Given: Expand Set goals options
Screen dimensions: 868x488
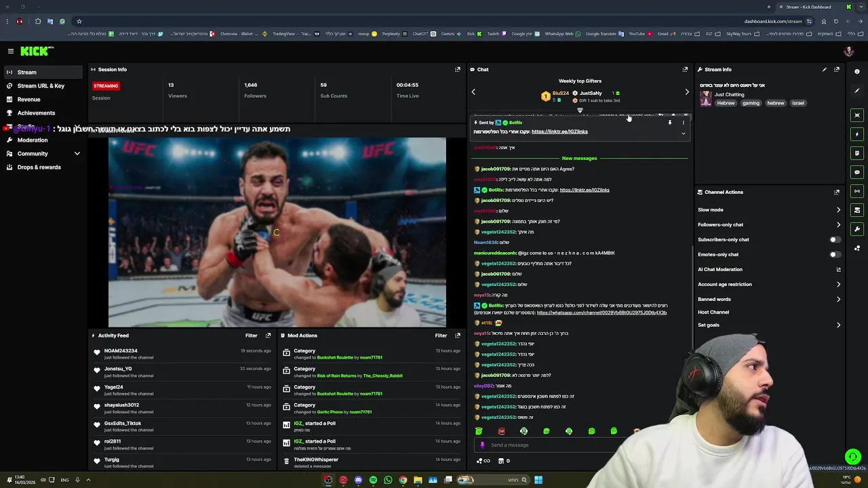Looking at the screenshot, I should coord(838,325).
